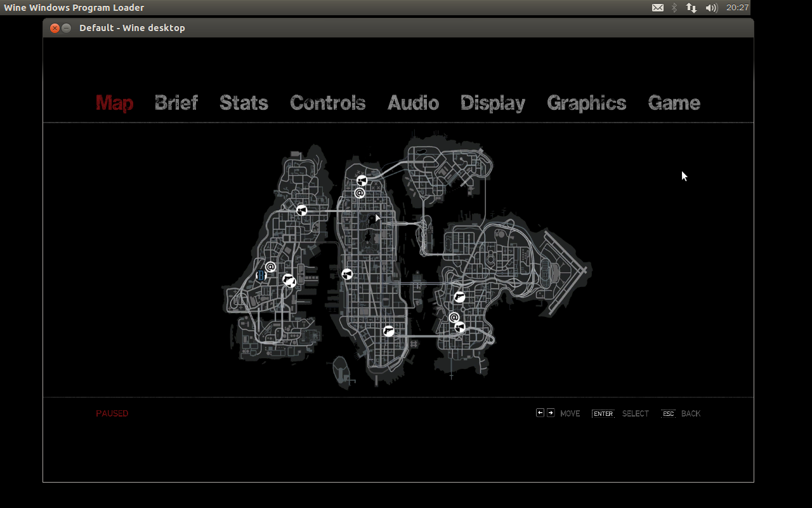
Task: Select the internet cafe @ icon in Alderney
Action: [x=270, y=267]
